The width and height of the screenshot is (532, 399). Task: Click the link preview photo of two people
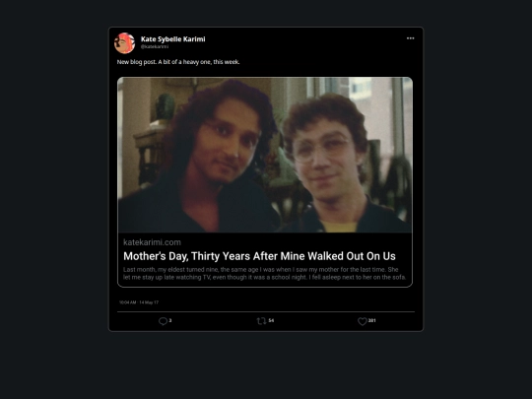point(265,155)
